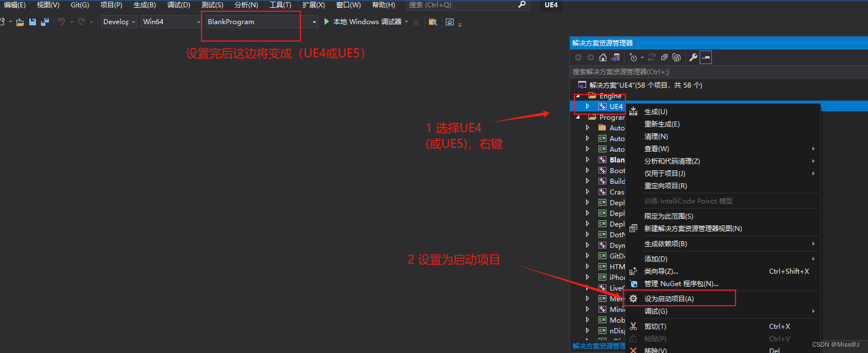The width and height of the screenshot is (868, 353).
Task: Open properties using the wrench icon
Action: pos(693,57)
